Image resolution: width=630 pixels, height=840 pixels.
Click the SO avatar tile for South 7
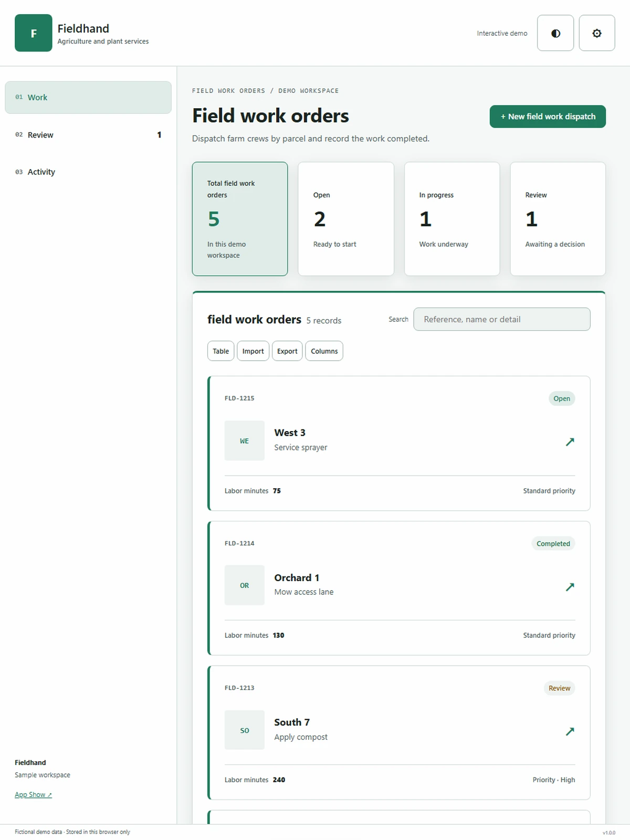coord(245,730)
